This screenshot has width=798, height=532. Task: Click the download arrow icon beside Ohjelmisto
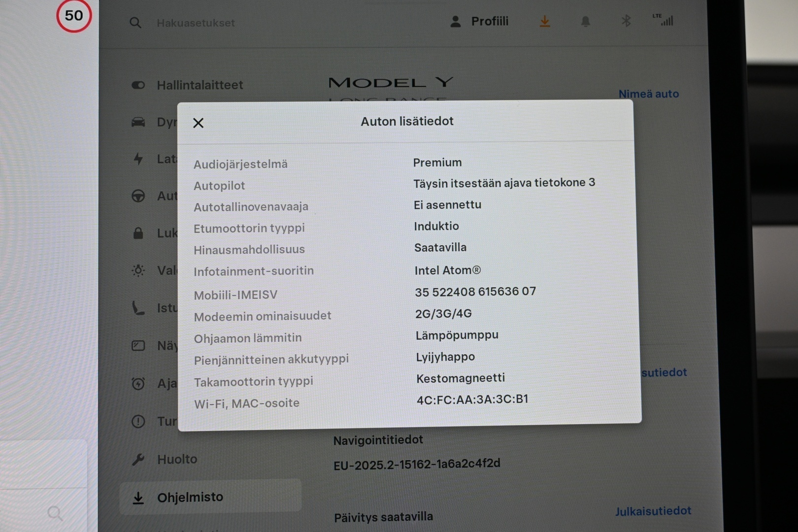click(x=138, y=498)
